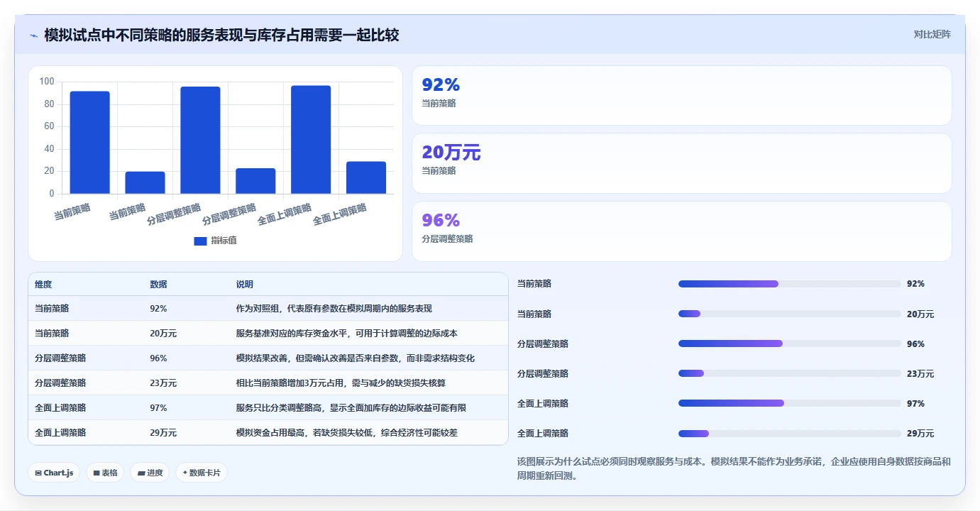Select the 表格 tag chip
This screenshot has height=511, width=980.
coord(105,473)
